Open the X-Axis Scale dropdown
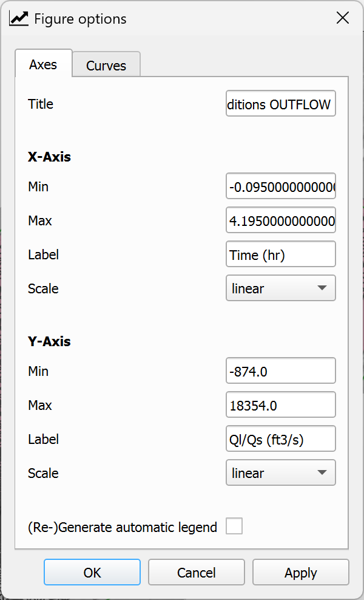Image resolution: width=364 pixels, height=600 pixels. click(x=280, y=288)
